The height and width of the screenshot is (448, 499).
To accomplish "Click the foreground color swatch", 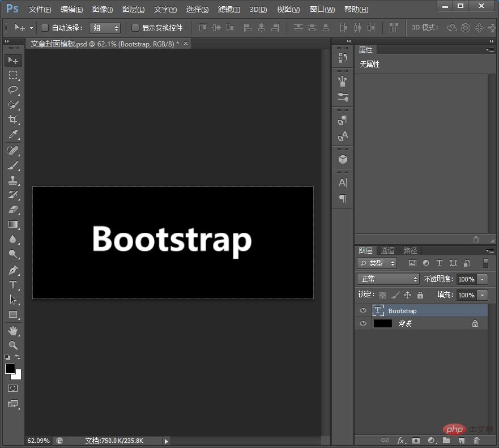I will point(10,369).
